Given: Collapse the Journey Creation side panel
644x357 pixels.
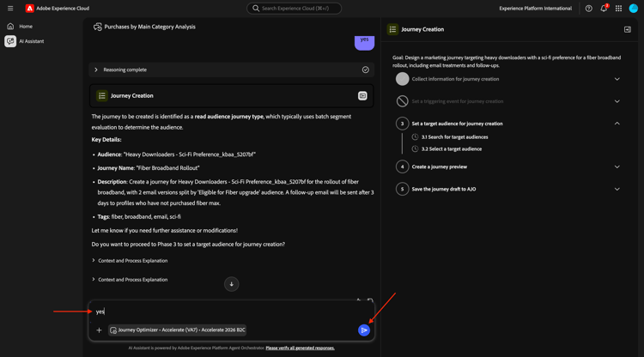Looking at the screenshot, I should click(x=628, y=29).
